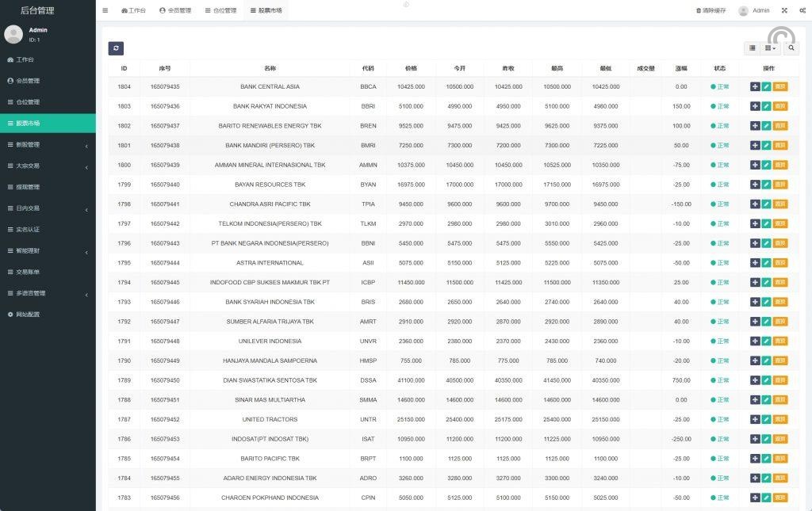This screenshot has width=812, height=511.
Task: Click the refresh button above the table
Action: coord(116,48)
